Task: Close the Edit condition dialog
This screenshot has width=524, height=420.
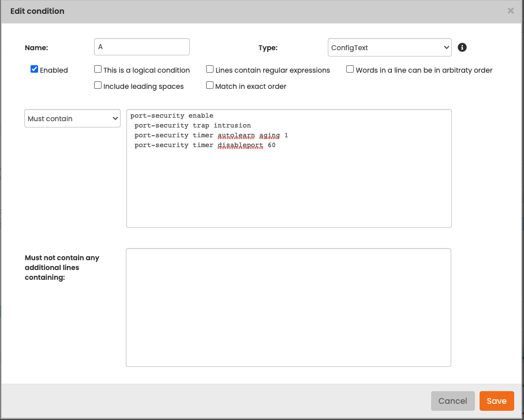Action: [510, 11]
